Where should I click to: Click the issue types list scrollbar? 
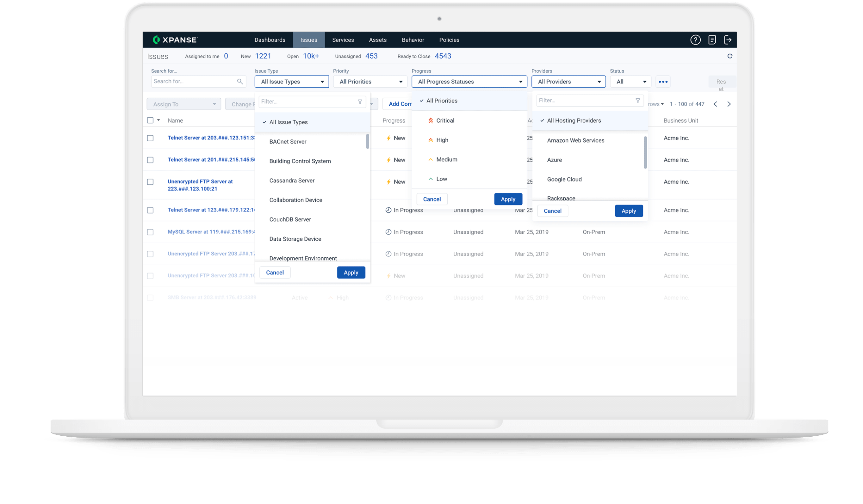click(368, 141)
